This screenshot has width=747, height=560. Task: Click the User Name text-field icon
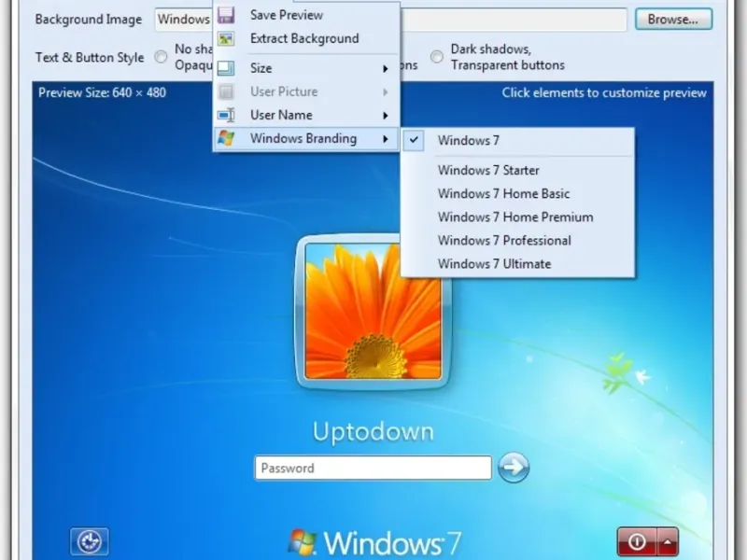click(226, 115)
